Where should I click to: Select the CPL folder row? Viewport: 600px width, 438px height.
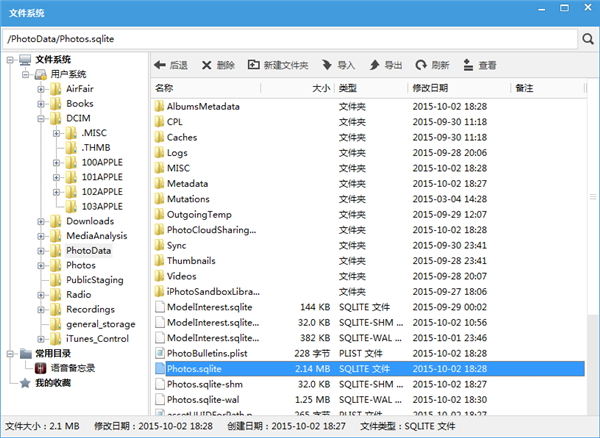click(369, 122)
